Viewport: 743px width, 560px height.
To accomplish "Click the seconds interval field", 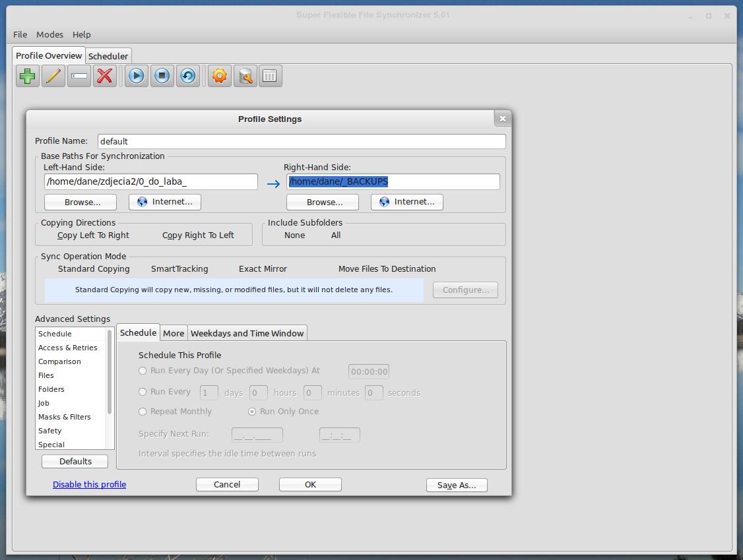I will pyautogui.click(x=374, y=392).
